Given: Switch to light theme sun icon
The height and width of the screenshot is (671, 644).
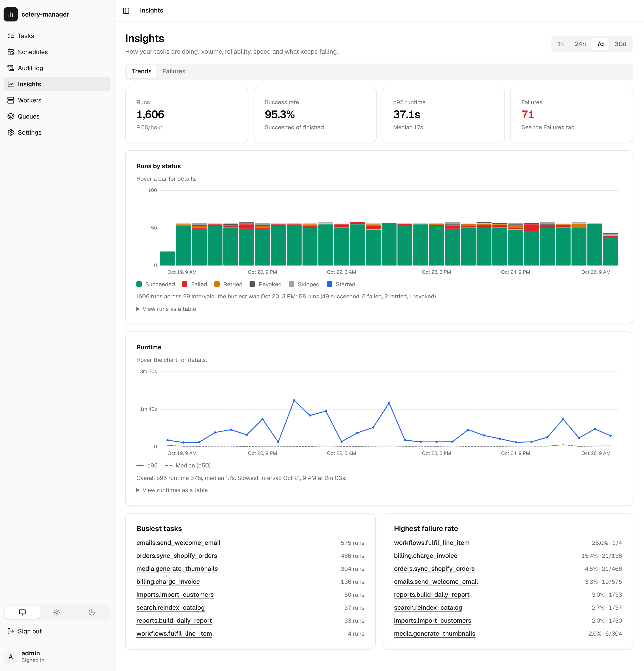Looking at the screenshot, I should [x=57, y=612].
